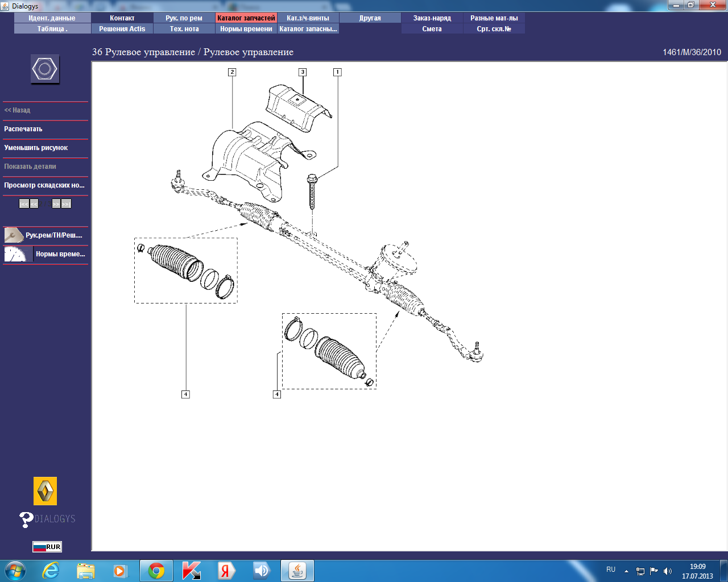Open the speaker app in taskbar
Screen dimensions: 728x582
[x=262, y=571]
